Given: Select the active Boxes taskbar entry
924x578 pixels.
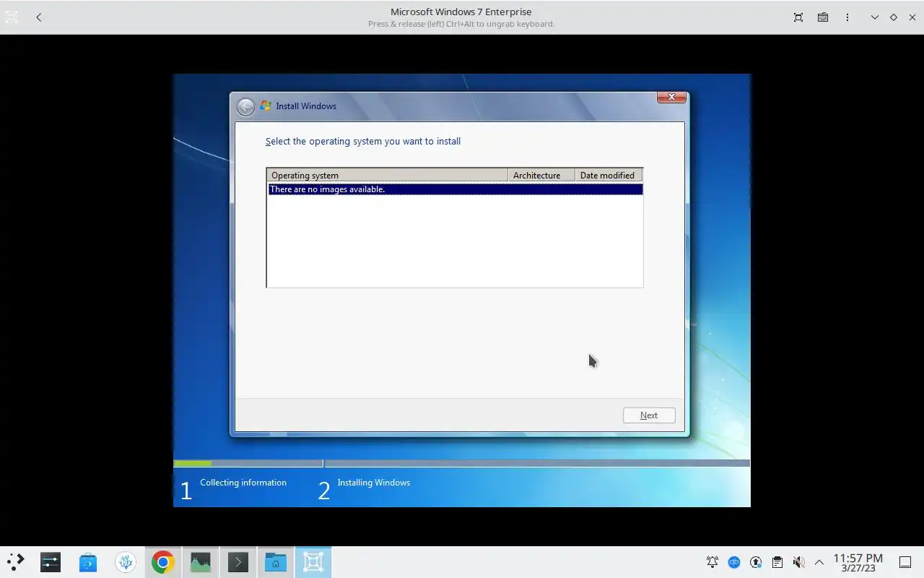Looking at the screenshot, I should click(313, 562).
